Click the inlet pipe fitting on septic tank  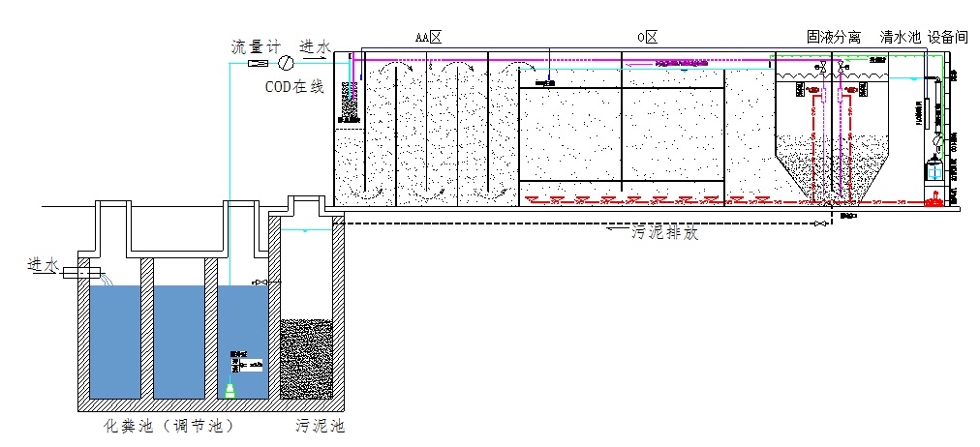pos(79,272)
